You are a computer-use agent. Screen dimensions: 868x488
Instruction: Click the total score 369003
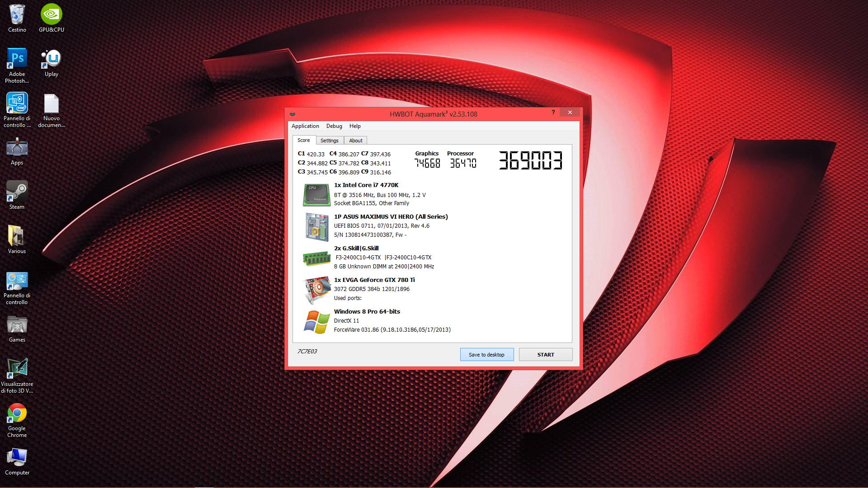coord(531,161)
